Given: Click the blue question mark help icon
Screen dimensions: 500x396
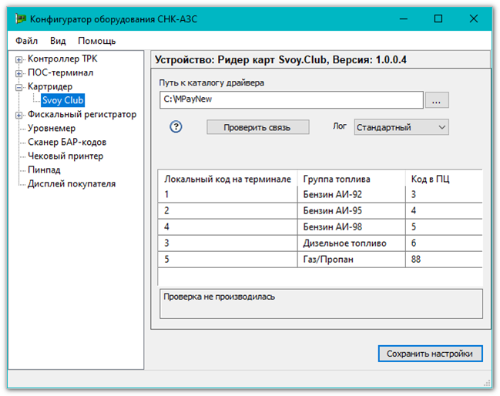Looking at the screenshot, I should coord(176,127).
